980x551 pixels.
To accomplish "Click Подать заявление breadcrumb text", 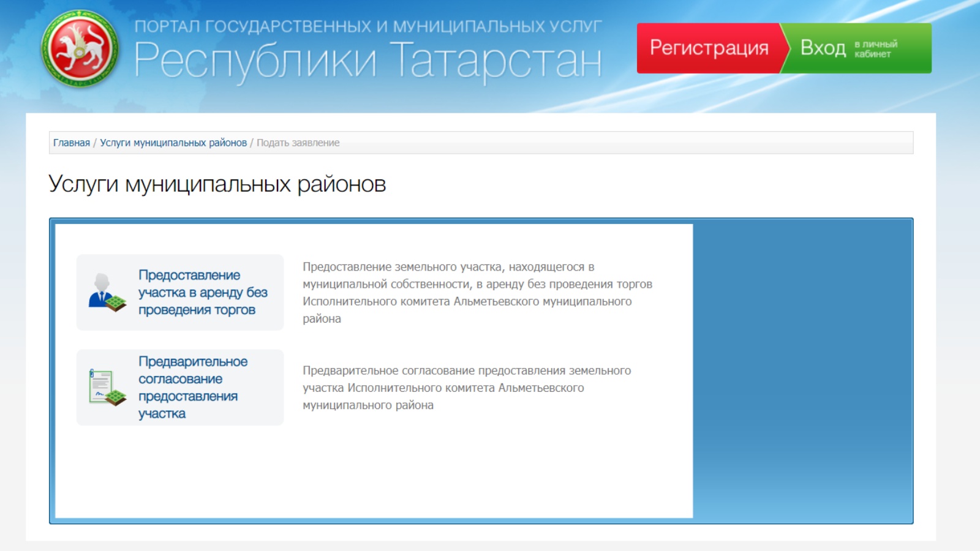I will [298, 143].
